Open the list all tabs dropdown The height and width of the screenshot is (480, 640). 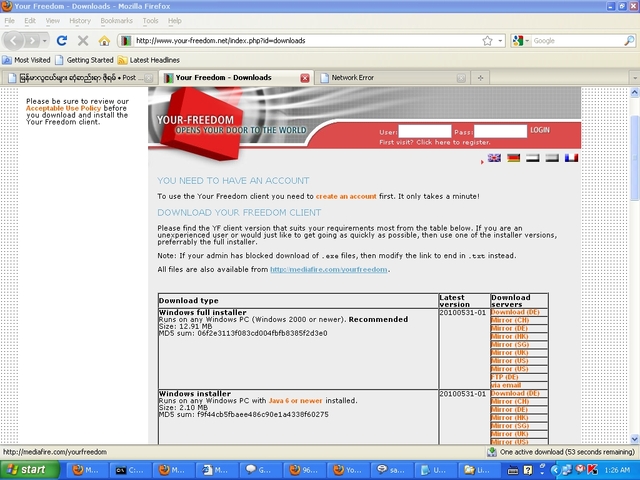(634, 78)
